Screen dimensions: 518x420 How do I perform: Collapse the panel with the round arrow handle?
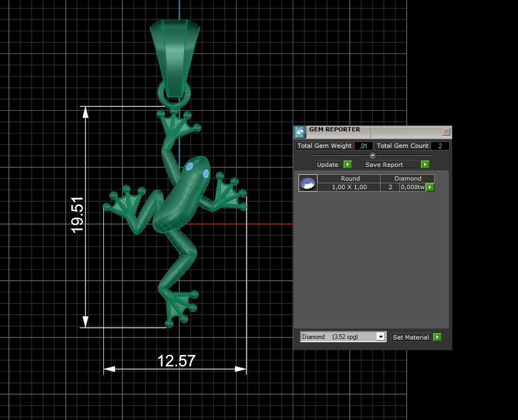(x=372, y=155)
